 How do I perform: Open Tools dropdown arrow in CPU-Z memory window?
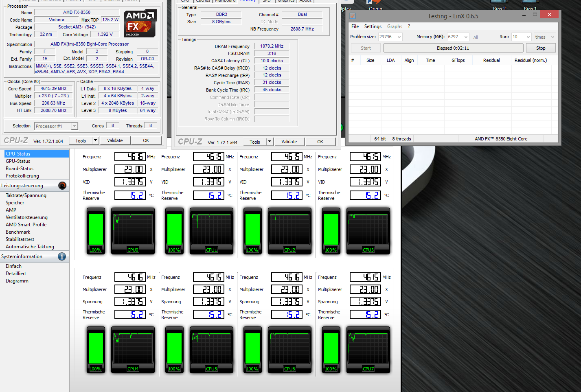coord(270,142)
